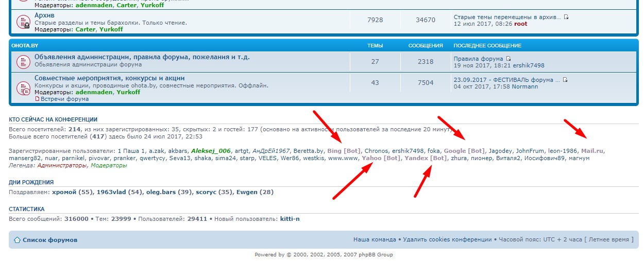The width and height of the screenshot is (644, 261).
Task: Click view-latest-post icon after Старые темы перемещены
Action: [x=566, y=17]
